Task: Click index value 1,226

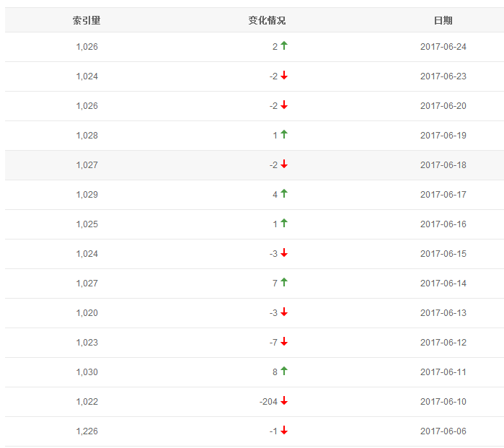Action: pos(87,431)
